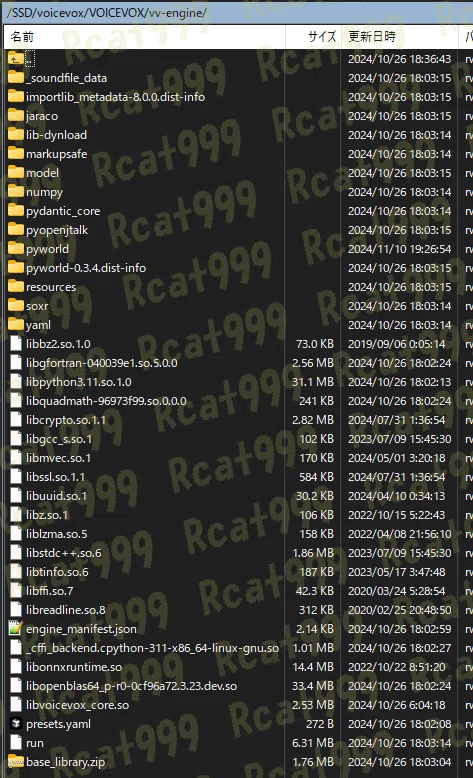
Task: Click the pyworld-0.3.4.dist-info folder icon
Action: tap(16, 268)
